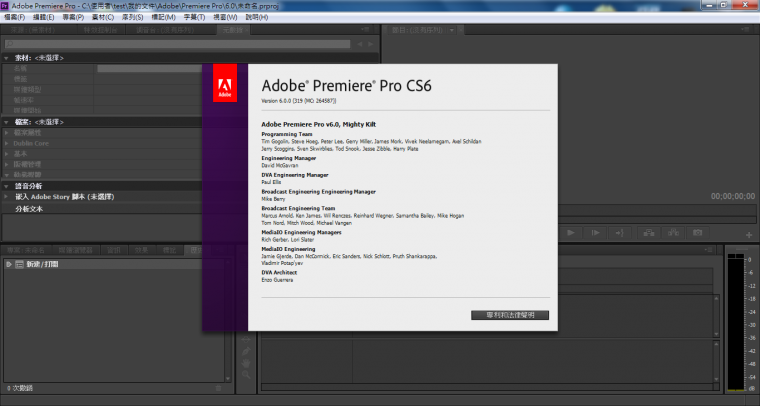Expand the 檔案屬性 metadata group

6,133
